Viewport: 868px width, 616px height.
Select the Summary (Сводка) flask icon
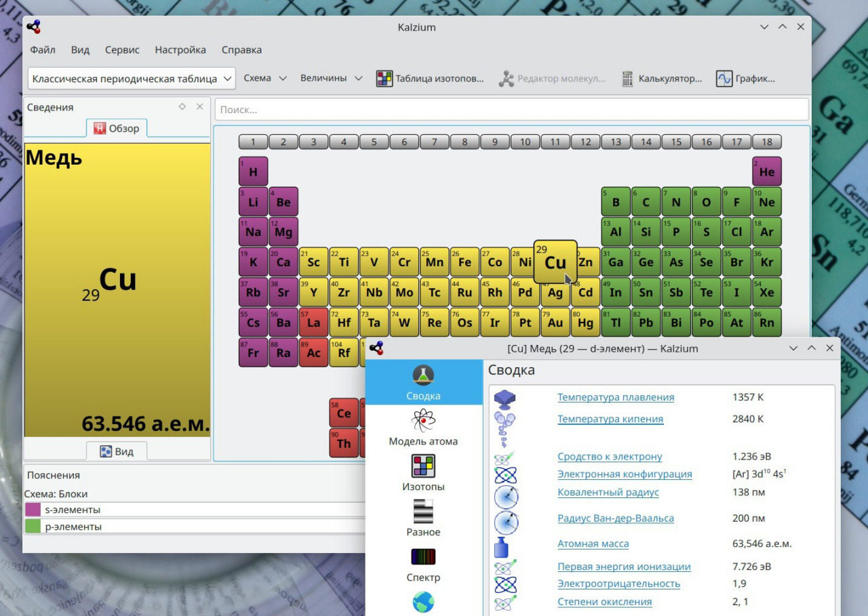tap(423, 375)
